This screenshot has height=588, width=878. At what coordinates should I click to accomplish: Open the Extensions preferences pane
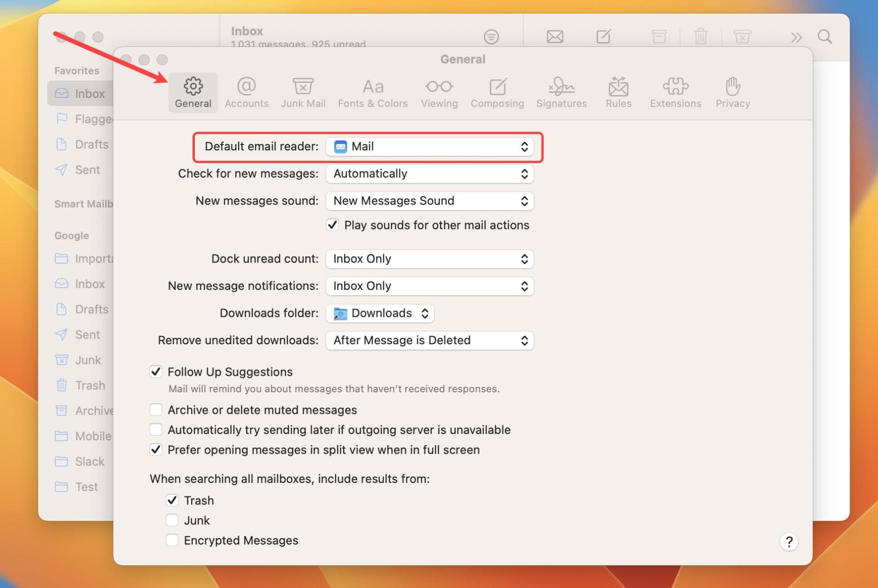675,92
